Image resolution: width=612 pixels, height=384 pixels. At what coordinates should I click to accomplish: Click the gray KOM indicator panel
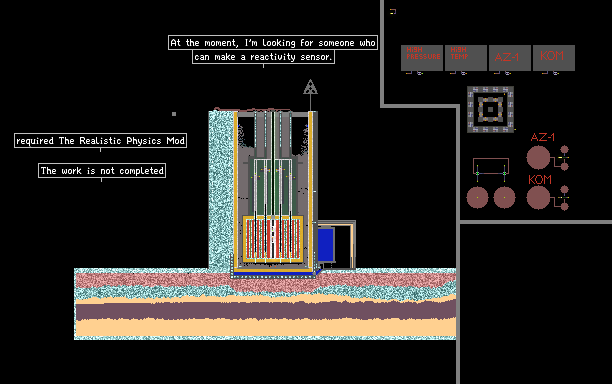click(x=554, y=58)
